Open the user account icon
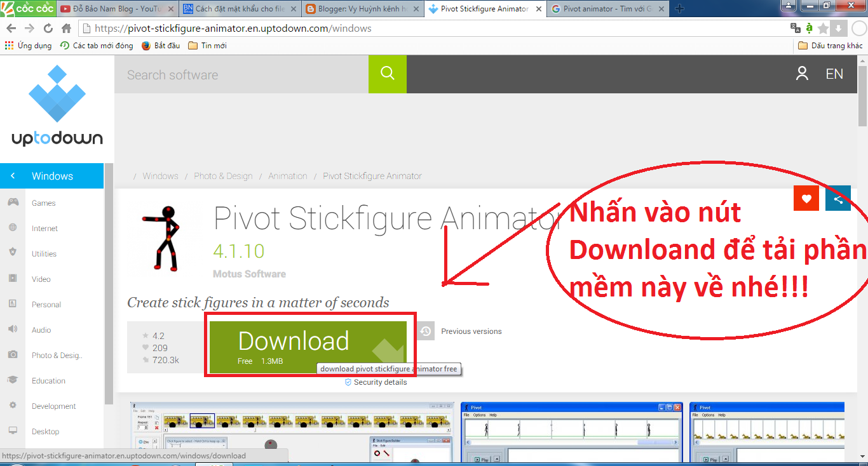 click(x=802, y=74)
